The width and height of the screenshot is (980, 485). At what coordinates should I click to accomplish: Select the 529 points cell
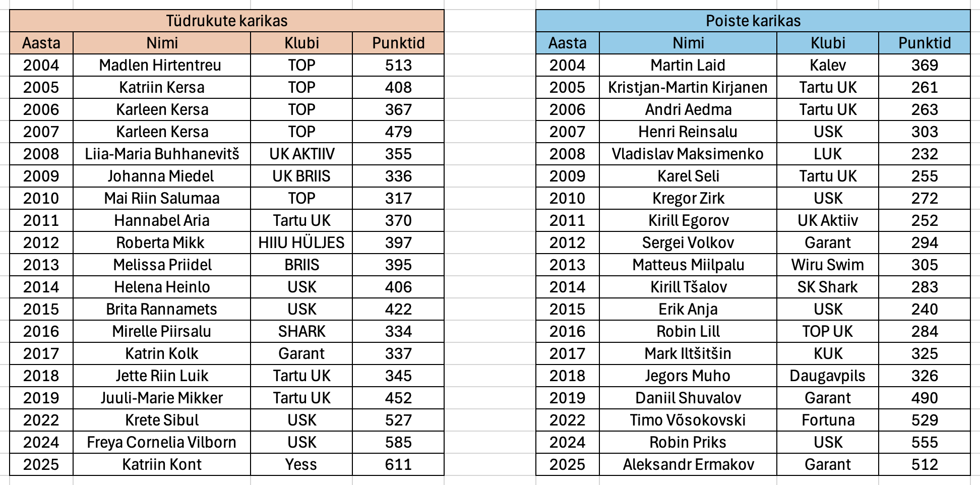tap(924, 420)
